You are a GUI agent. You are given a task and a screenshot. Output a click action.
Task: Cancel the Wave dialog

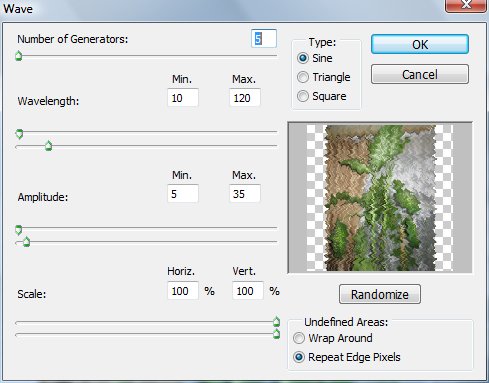420,74
